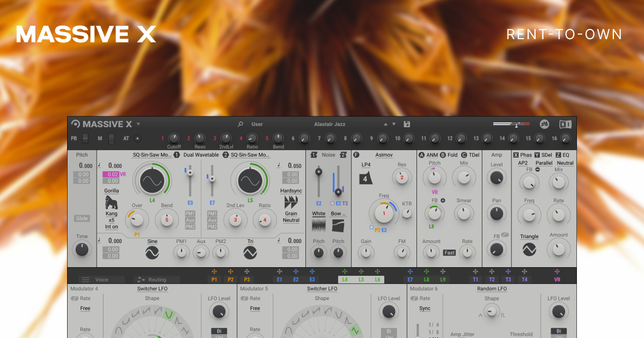
Task: Click the Alastair Jazz preset name
Action: click(x=330, y=124)
